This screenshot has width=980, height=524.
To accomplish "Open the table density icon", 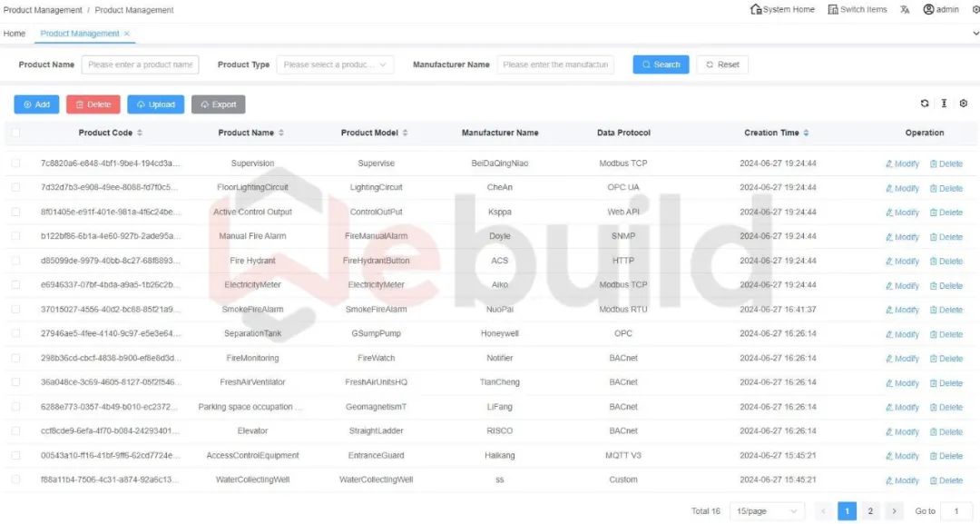I will point(944,104).
